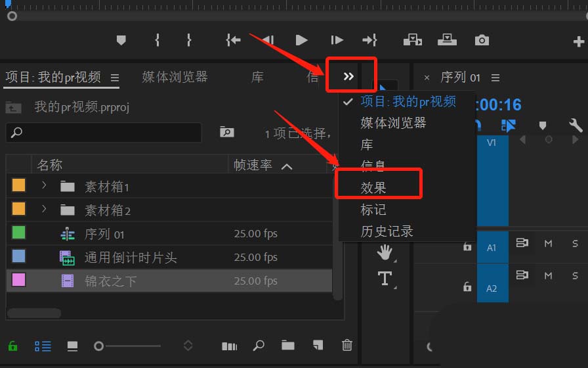Click orange label swatch of 素材箱1
The image size is (588, 368).
19,185
